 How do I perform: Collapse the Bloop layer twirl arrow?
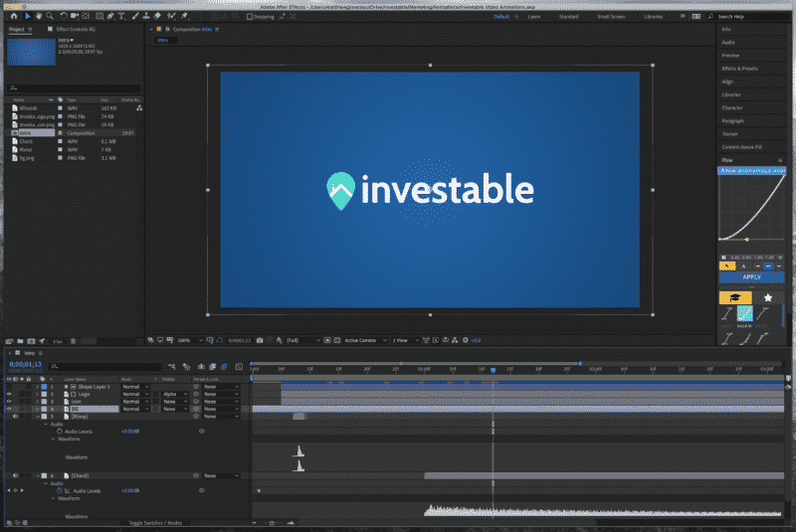(38, 417)
